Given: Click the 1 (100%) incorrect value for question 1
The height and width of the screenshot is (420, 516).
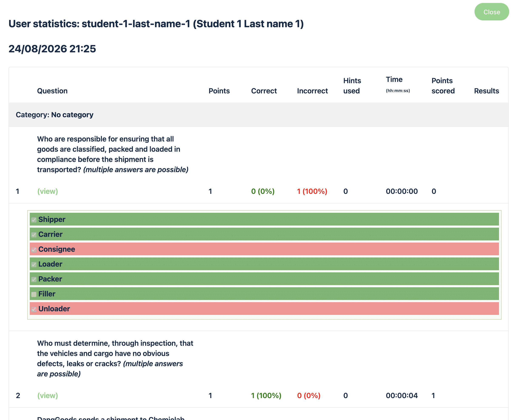Looking at the screenshot, I should pyautogui.click(x=312, y=191).
